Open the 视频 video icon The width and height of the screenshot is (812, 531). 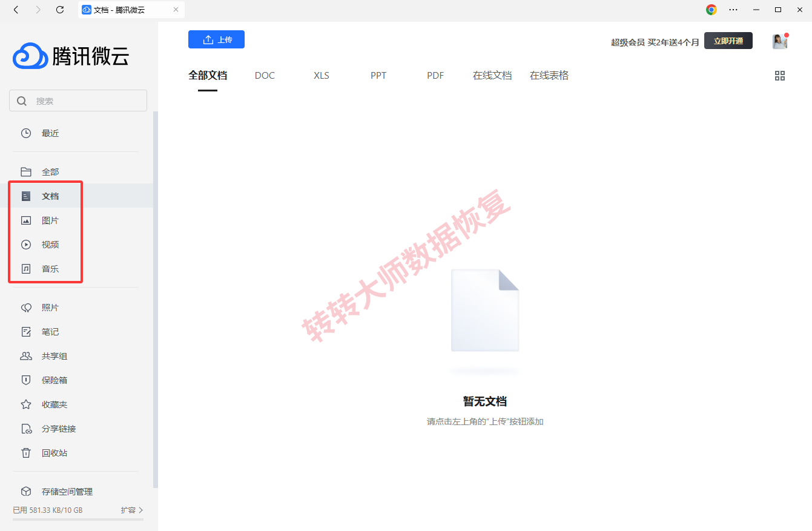[x=26, y=245]
